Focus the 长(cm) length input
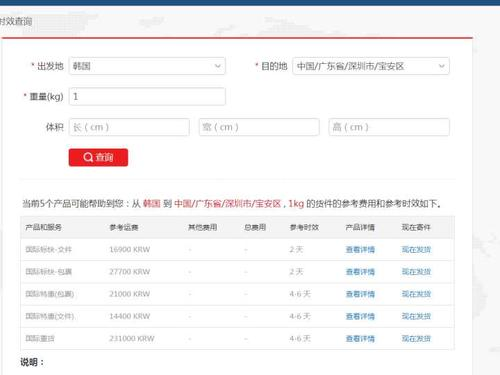The height and width of the screenshot is (375, 500). click(x=129, y=127)
